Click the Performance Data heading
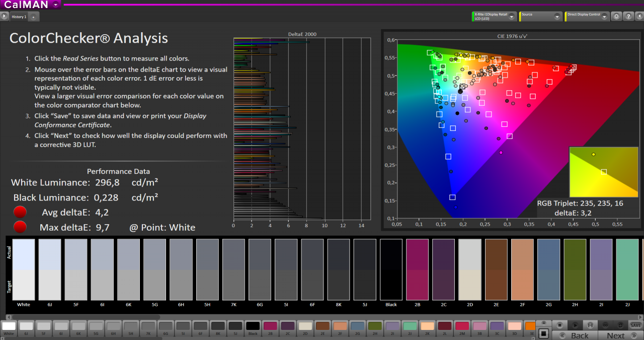 (118, 171)
